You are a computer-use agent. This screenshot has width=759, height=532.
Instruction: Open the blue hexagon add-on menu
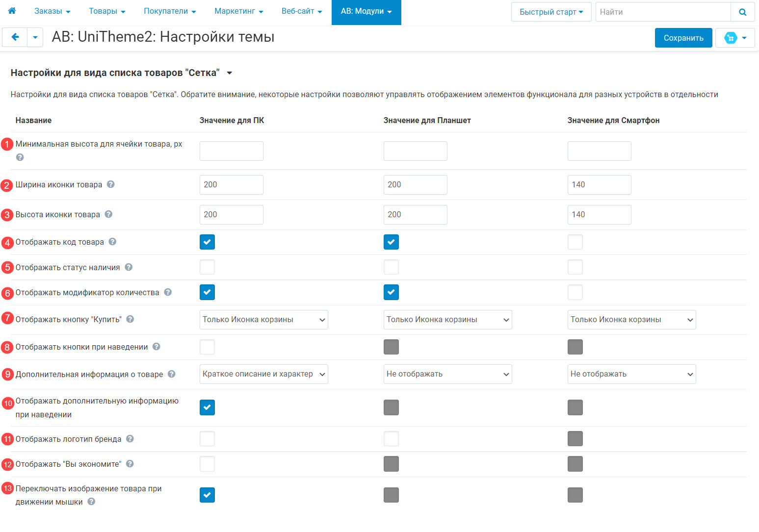pyautogui.click(x=735, y=38)
